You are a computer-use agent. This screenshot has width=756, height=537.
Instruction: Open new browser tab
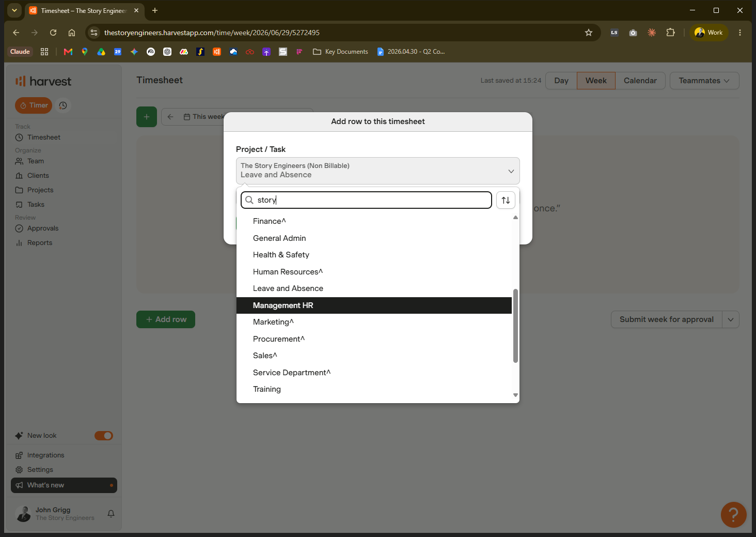point(155,10)
